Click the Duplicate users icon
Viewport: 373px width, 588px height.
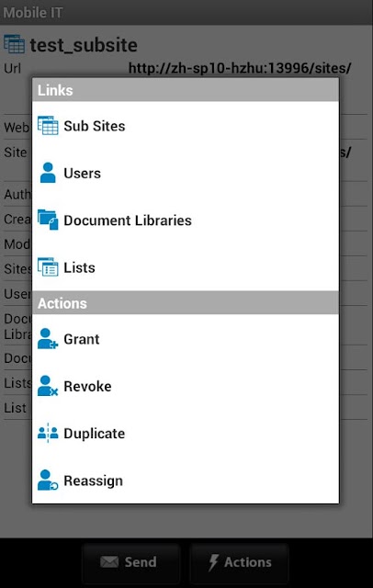pos(48,433)
